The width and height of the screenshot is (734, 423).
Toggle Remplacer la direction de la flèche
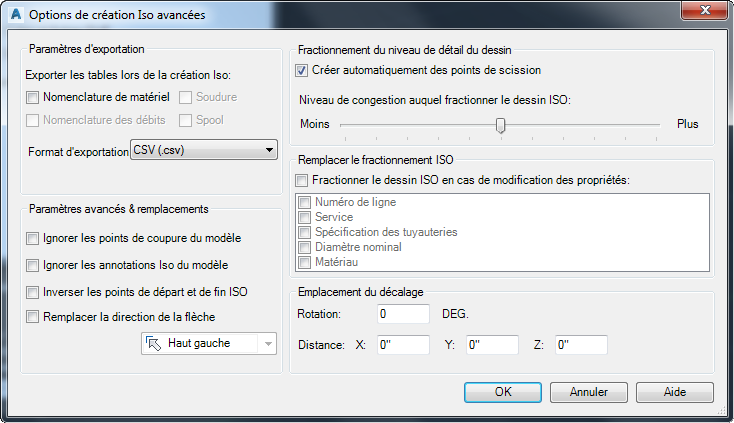coord(32,317)
